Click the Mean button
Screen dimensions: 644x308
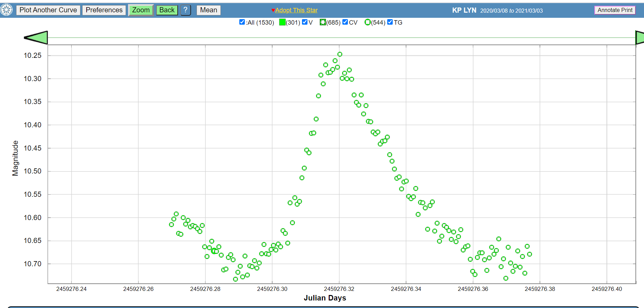pyautogui.click(x=209, y=10)
